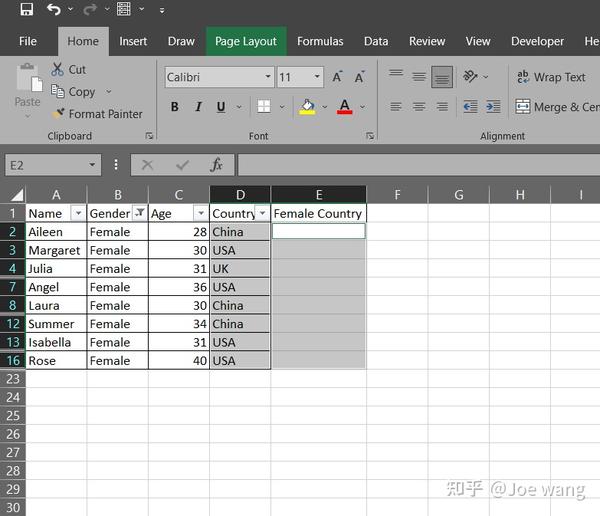Switch to the Insert tab
600x516 pixels.
pyautogui.click(x=133, y=41)
